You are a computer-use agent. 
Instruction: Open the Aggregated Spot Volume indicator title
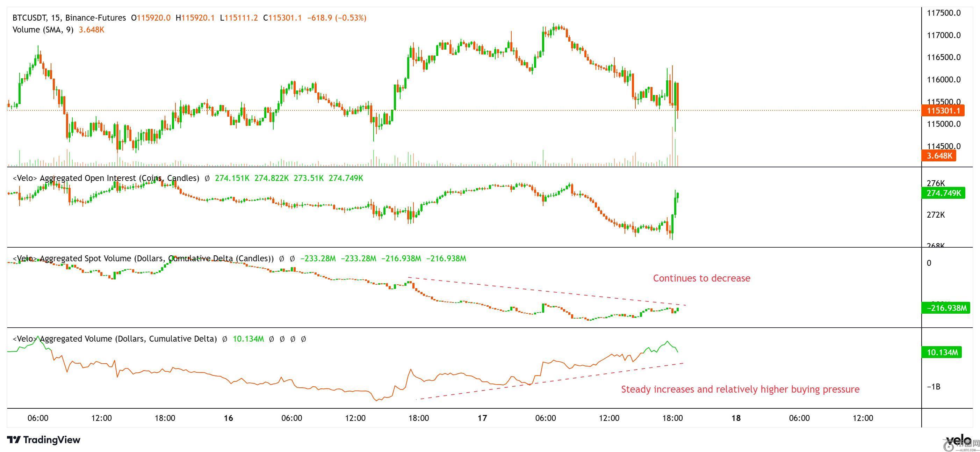tap(143, 258)
